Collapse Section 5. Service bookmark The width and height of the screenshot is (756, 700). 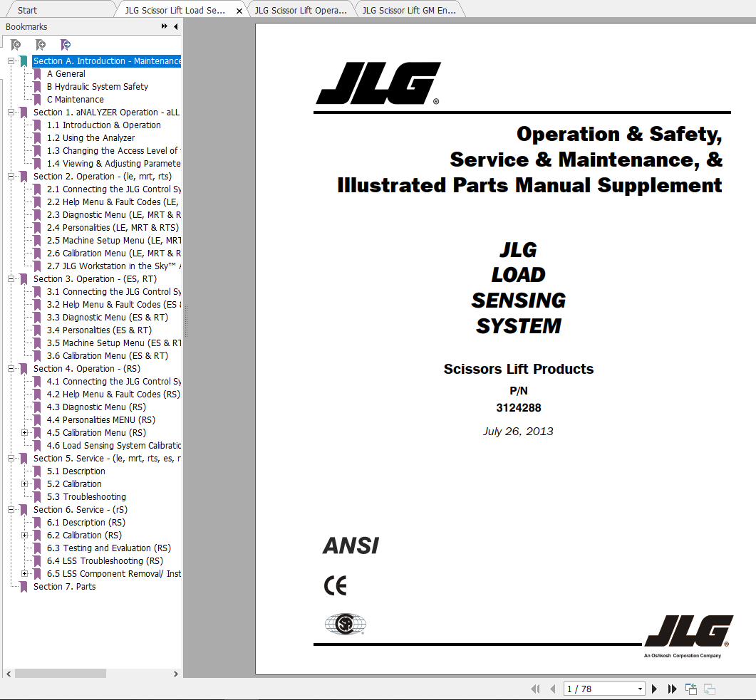coord(11,458)
